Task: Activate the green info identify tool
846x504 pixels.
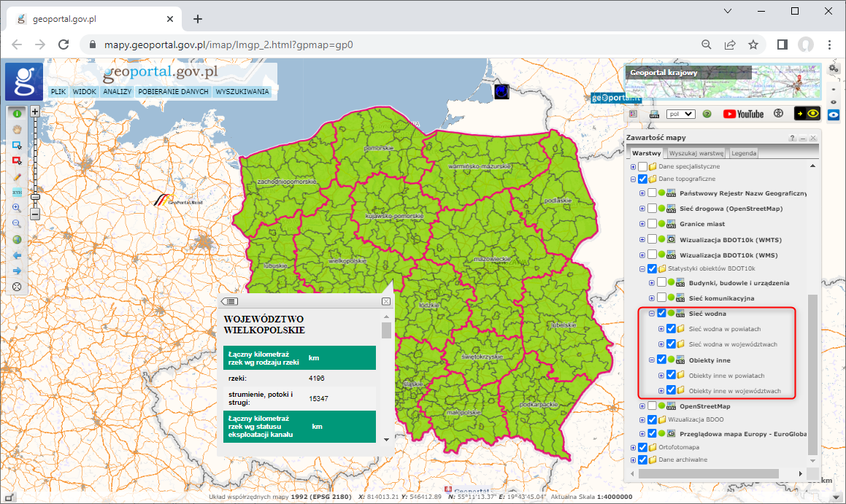Action: pyautogui.click(x=17, y=112)
